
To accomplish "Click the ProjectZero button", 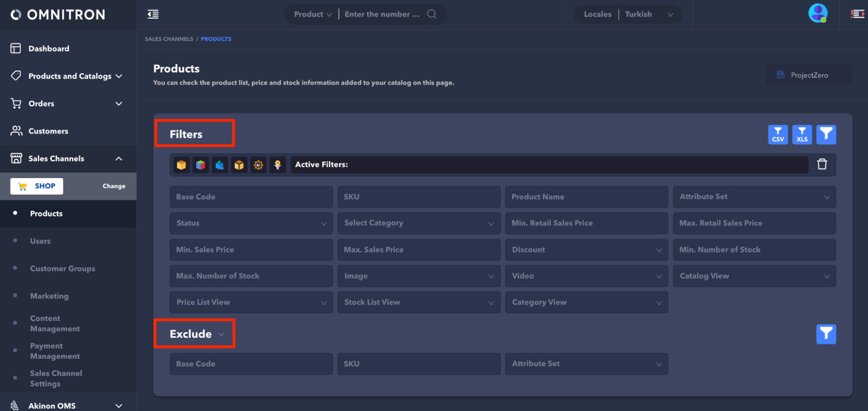I will [809, 75].
